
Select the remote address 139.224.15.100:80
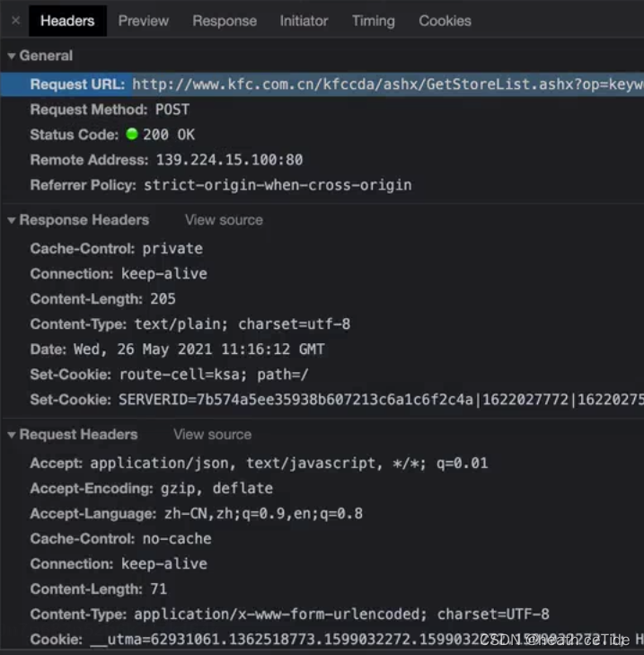229,160
